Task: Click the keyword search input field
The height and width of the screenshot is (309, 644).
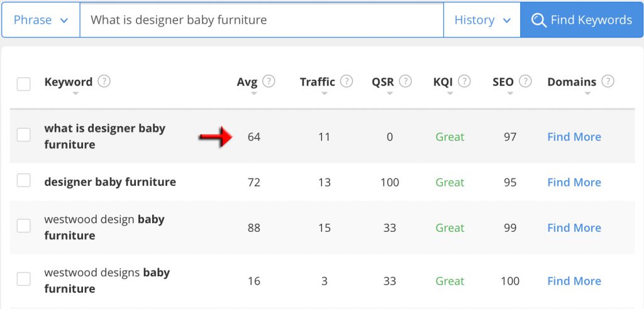Action: (262, 19)
